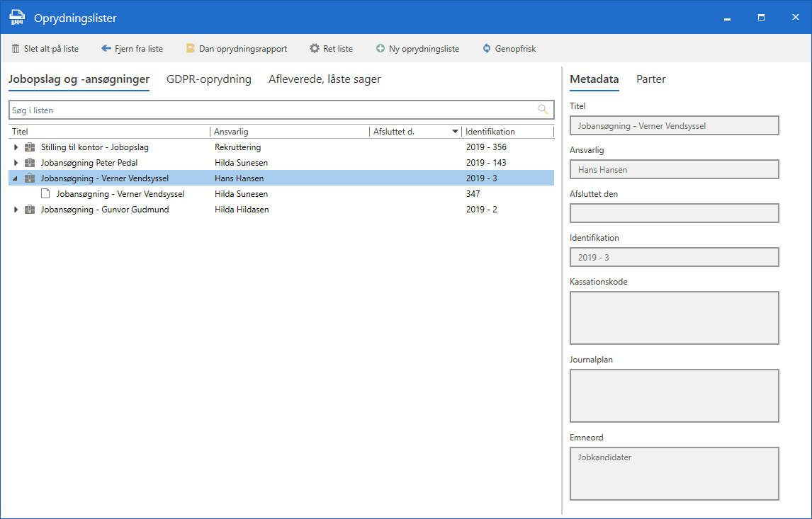Switch to the Parter tab

click(x=650, y=79)
